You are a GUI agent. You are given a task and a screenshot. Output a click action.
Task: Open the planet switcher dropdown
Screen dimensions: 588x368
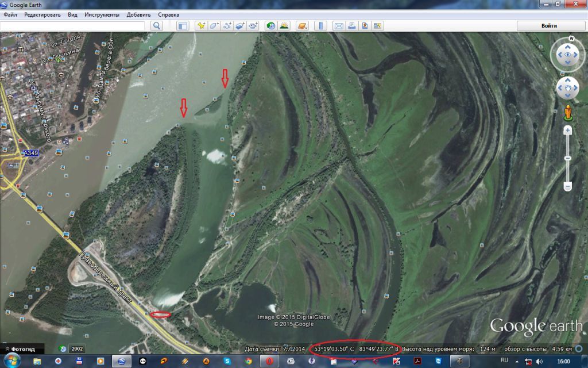(302, 26)
